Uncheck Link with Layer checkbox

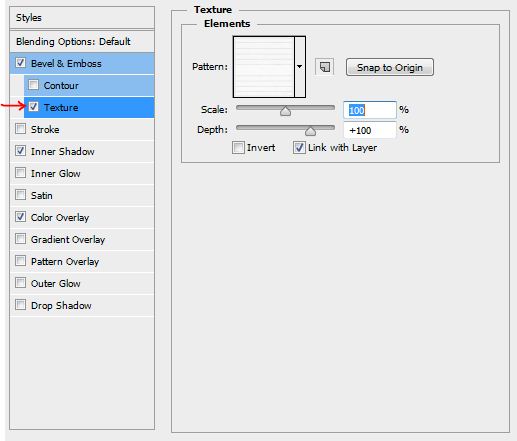click(x=299, y=147)
